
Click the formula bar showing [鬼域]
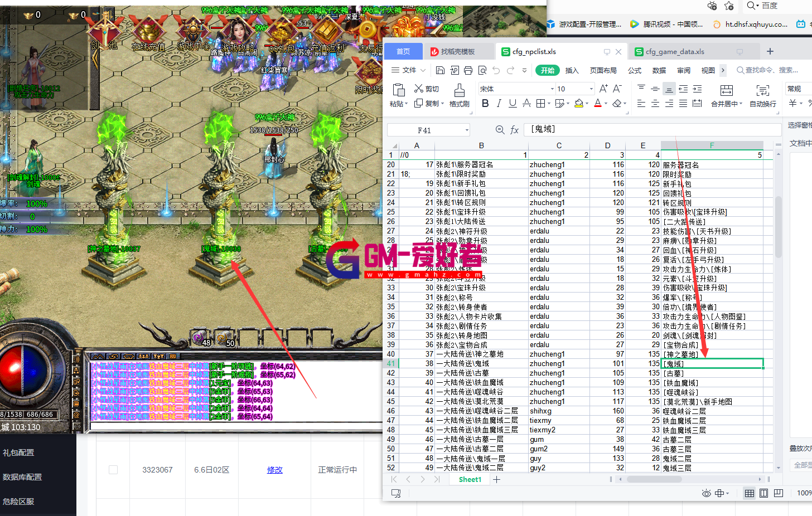click(x=652, y=129)
